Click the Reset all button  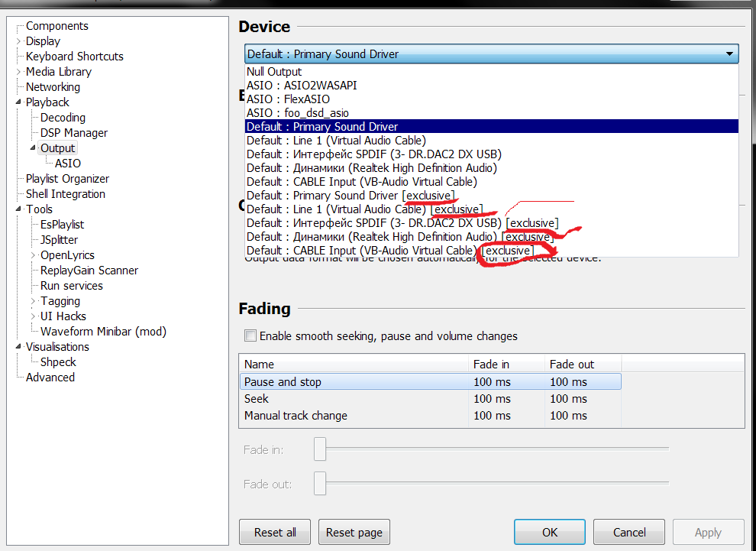275,533
